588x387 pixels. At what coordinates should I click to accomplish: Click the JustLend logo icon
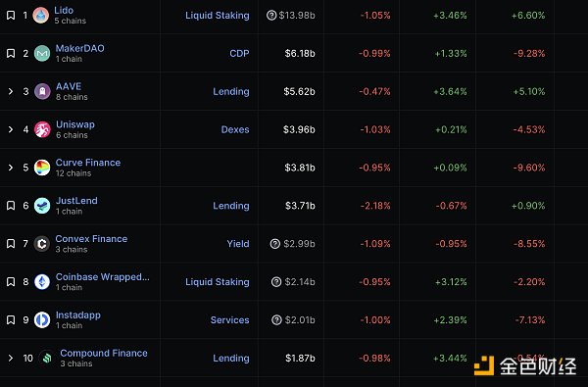[42, 206]
